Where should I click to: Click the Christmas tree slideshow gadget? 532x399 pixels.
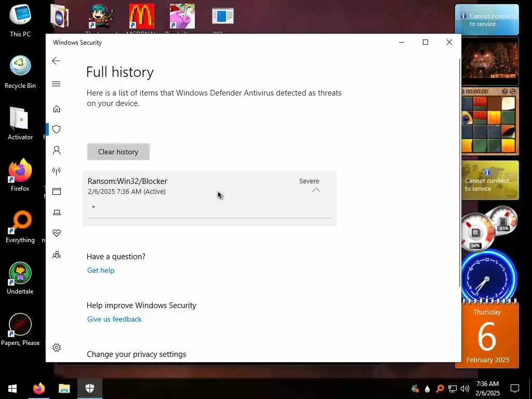point(490,61)
